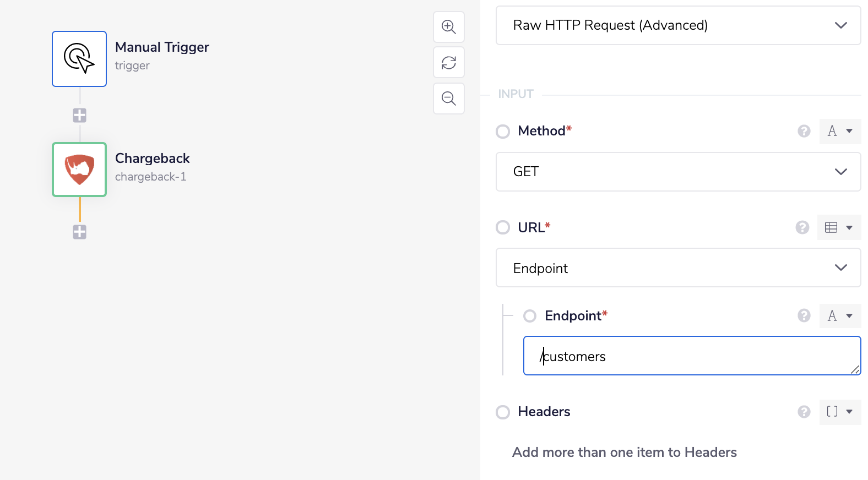This screenshot has height=480, width=868.
Task: Add step between trigger and Chargeback
Action: tap(80, 116)
